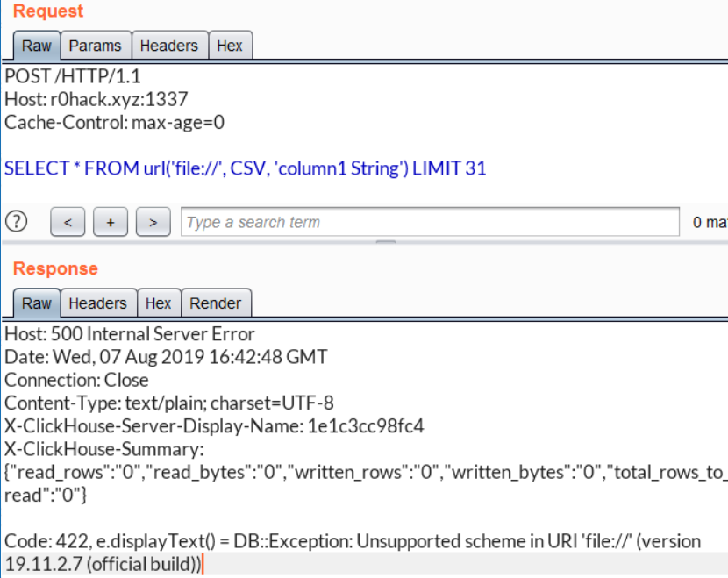Switch to the Response Hex tab

tap(159, 303)
